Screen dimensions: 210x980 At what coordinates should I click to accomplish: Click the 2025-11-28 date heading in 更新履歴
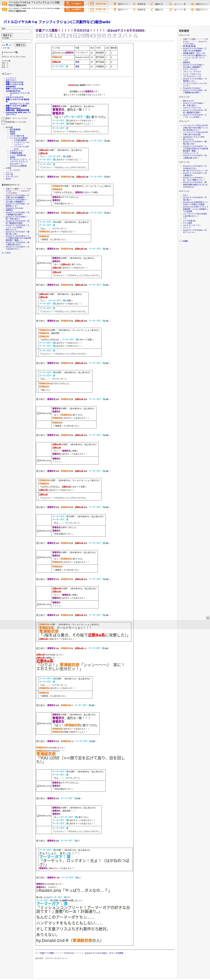click(184, 97)
